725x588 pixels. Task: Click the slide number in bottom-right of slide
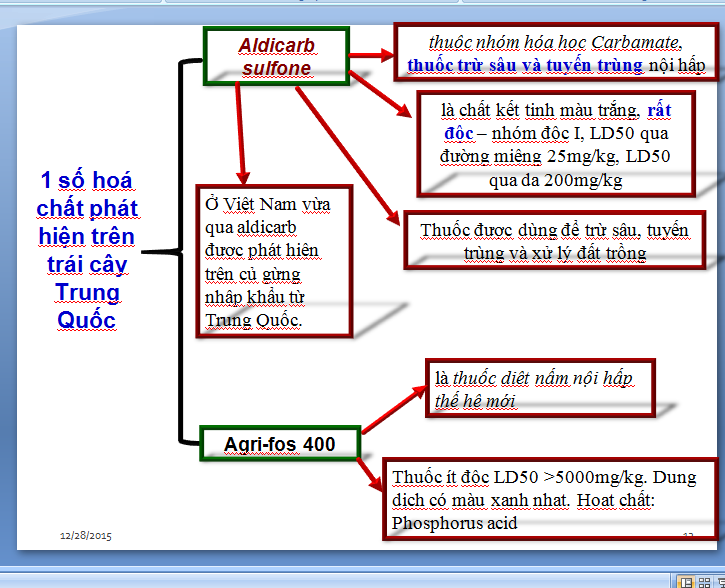[x=688, y=537]
